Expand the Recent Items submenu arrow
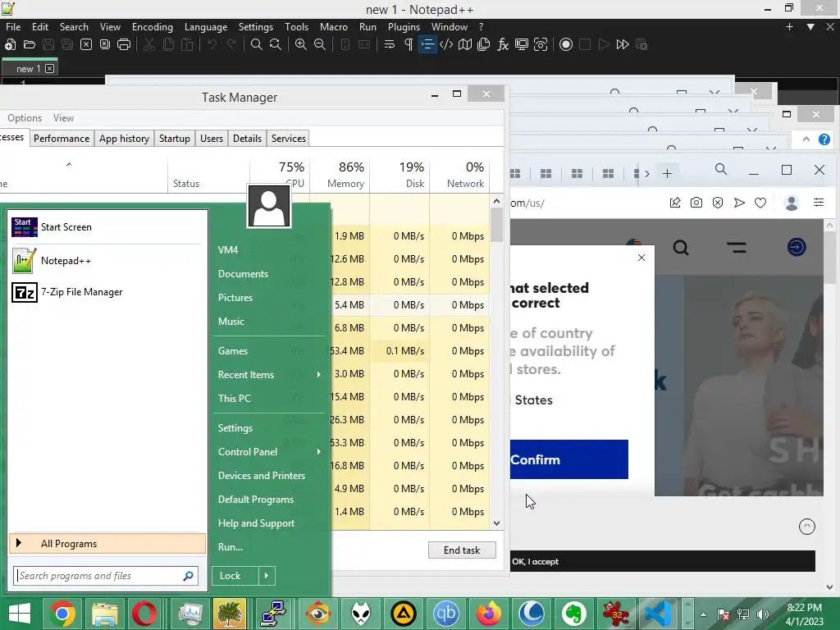This screenshot has width=840, height=630. (319, 374)
